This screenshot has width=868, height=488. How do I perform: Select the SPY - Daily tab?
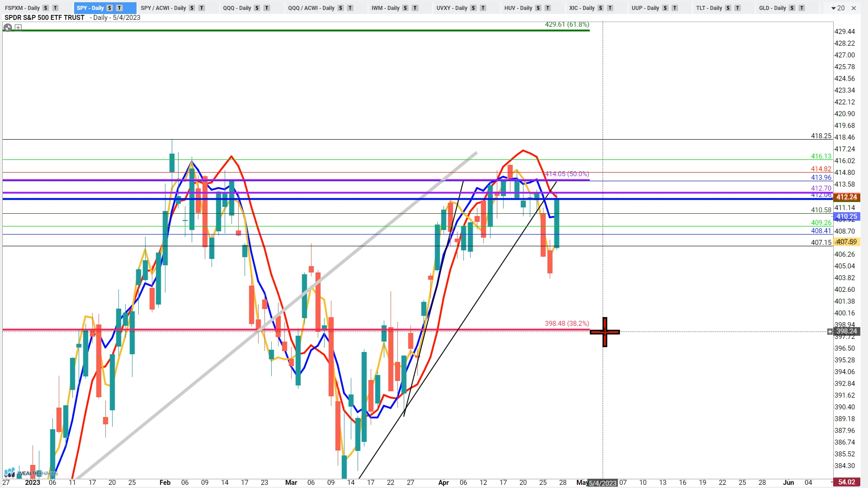pos(90,8)
